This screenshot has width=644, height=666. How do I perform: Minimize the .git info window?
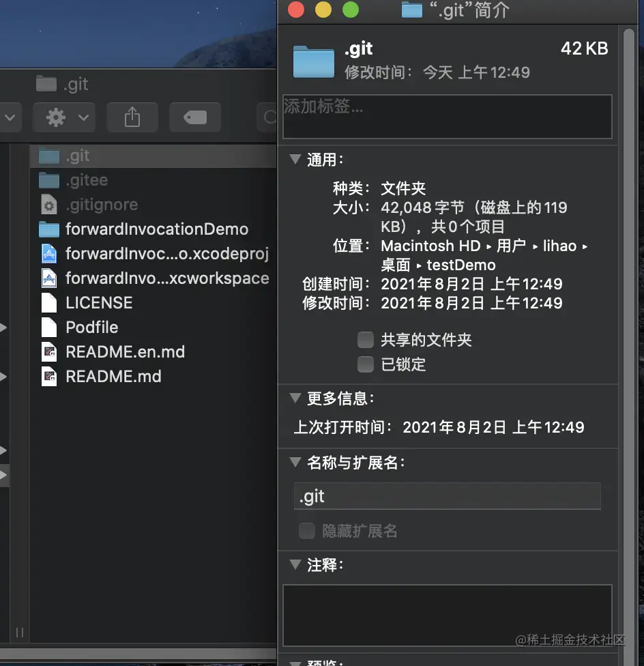323,10
